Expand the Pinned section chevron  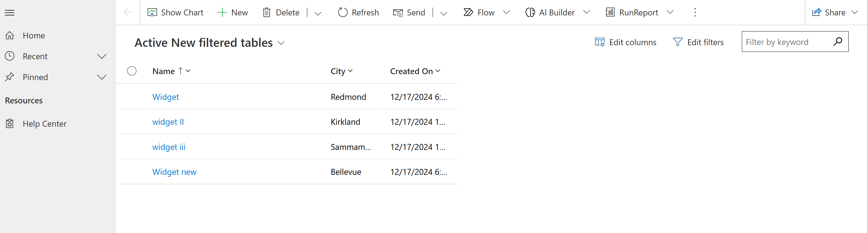pos(102,77)
